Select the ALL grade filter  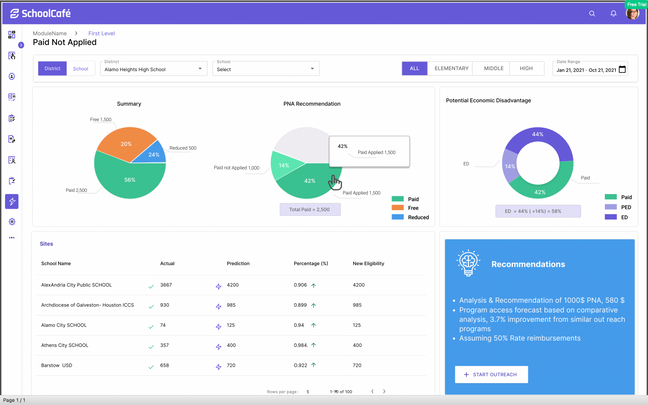[415, 69]
